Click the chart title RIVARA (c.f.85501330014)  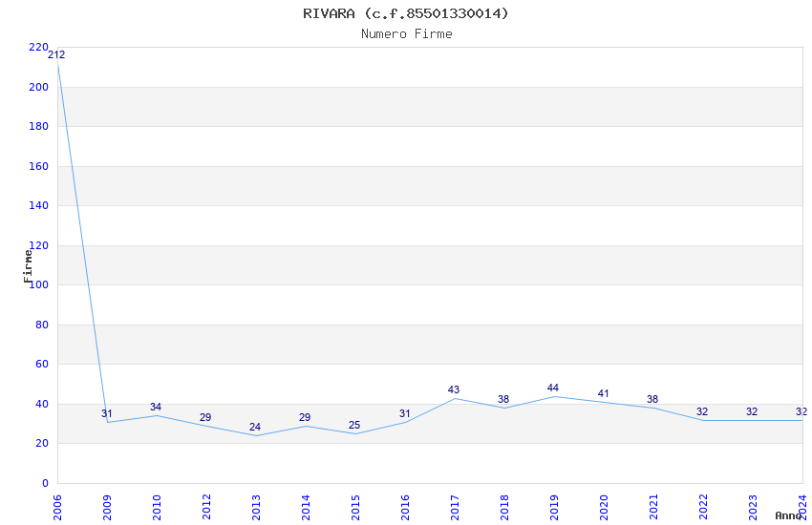[406, 13]
